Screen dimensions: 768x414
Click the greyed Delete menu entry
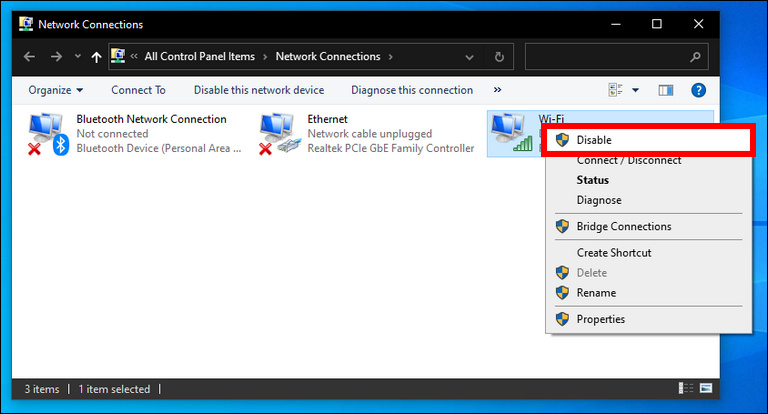tap(648, 273)
